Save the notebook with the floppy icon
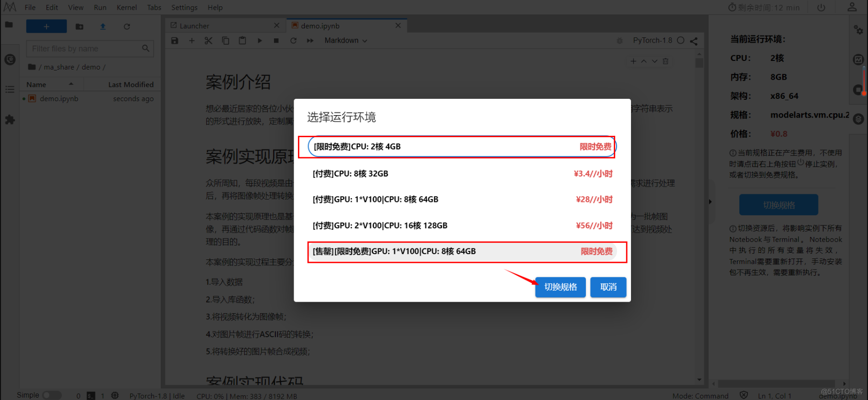 pyautogui.click(x=175, y=41)
